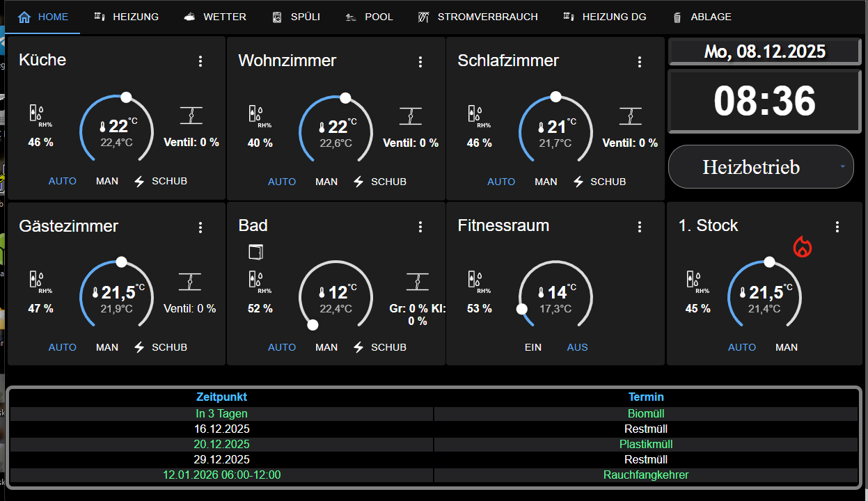Open the Heizbetrieb mode dropdown
This screenshot has height=501, width=868.
pyautogui.click(x=761, y=167)
